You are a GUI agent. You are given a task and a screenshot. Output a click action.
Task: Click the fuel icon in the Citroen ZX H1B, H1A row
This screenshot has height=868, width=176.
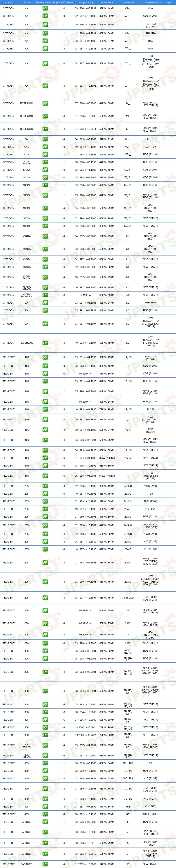[x=45, y=303]
